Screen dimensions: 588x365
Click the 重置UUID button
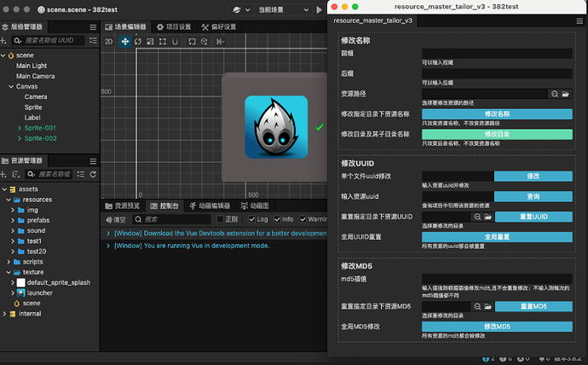click(x=533, y=217)
